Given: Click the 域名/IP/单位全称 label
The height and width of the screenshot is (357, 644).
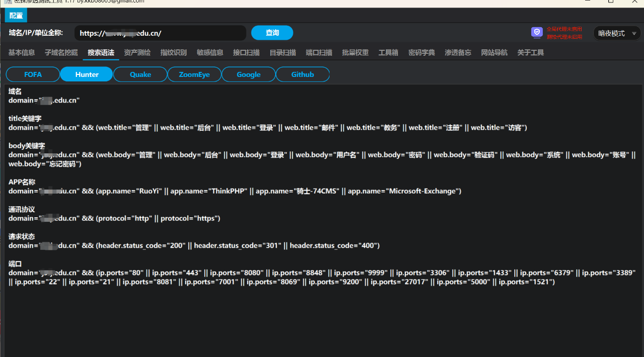Looking at the screenshot, I should pos(36,33).
